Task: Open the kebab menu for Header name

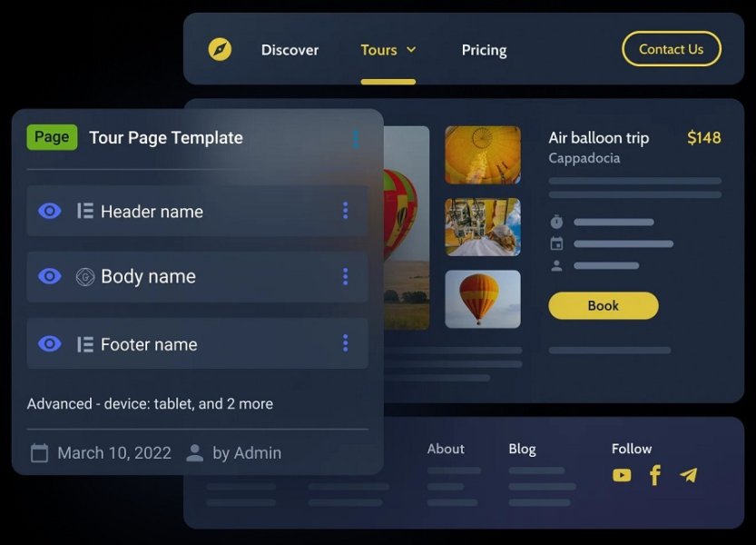Action: click(345, 211)
